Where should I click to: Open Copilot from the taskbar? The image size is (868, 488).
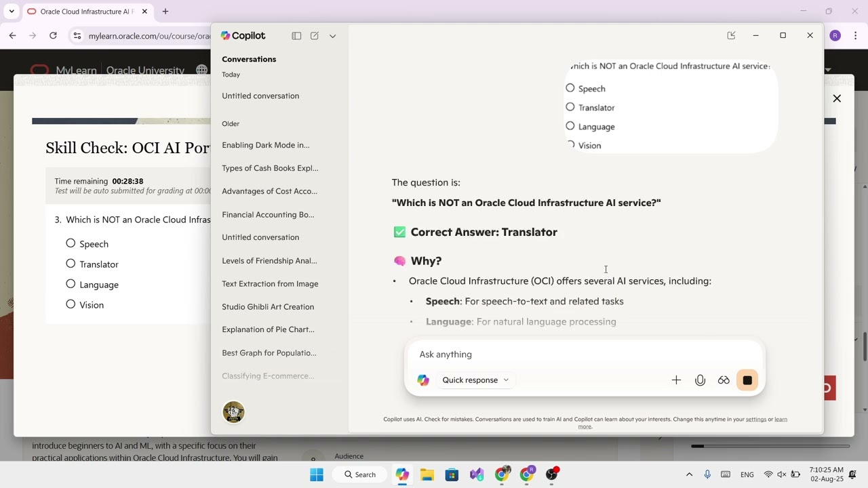tap(402, 474)
